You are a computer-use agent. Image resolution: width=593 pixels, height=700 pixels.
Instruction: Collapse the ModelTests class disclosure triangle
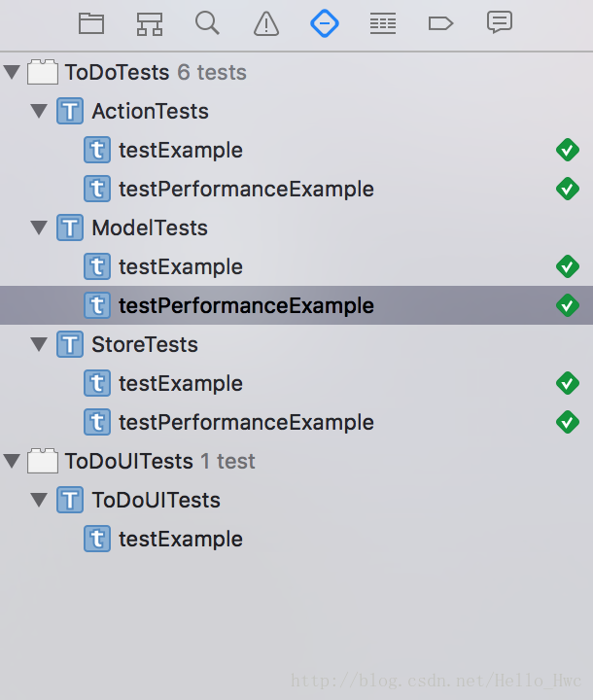point(39,227)
